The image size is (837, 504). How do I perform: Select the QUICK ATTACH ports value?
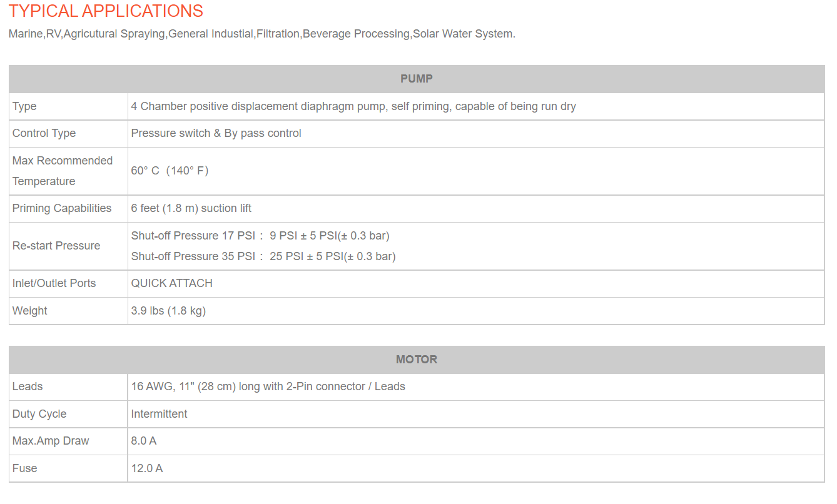[x=172, y=283]
